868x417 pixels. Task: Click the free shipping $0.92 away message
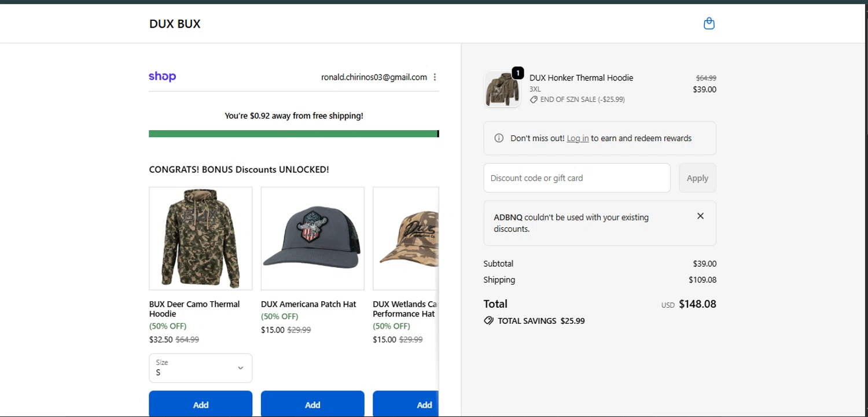click(x=294, y=116)
